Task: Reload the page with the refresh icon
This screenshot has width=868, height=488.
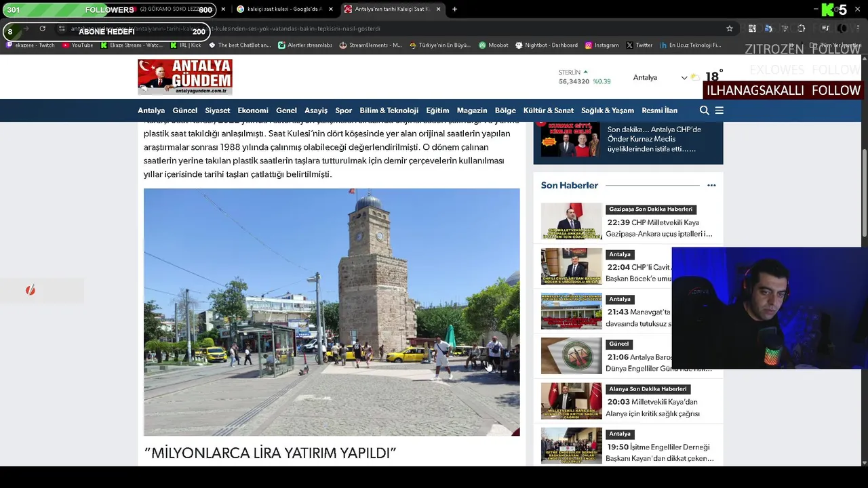Action: point(42,28)
